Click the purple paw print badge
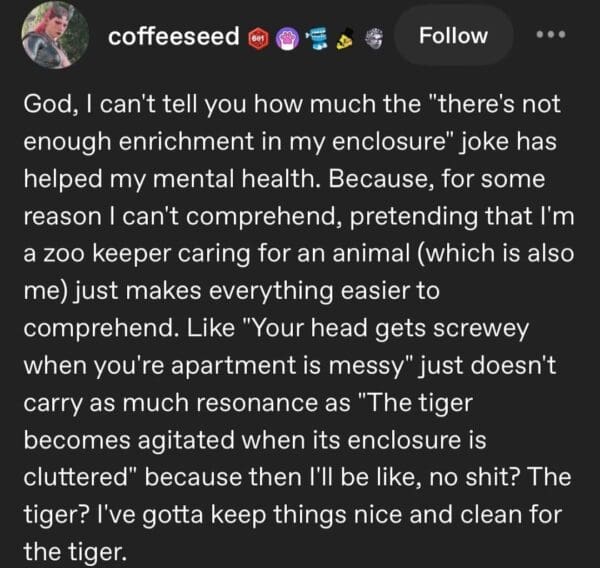 coord(286,38)
